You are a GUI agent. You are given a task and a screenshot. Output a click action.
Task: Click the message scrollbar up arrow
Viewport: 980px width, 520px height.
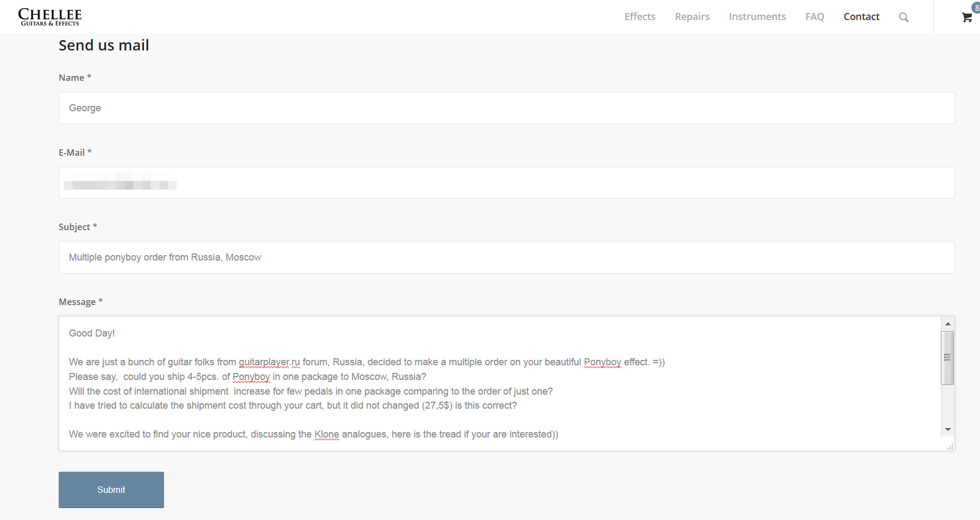point(948,324)
